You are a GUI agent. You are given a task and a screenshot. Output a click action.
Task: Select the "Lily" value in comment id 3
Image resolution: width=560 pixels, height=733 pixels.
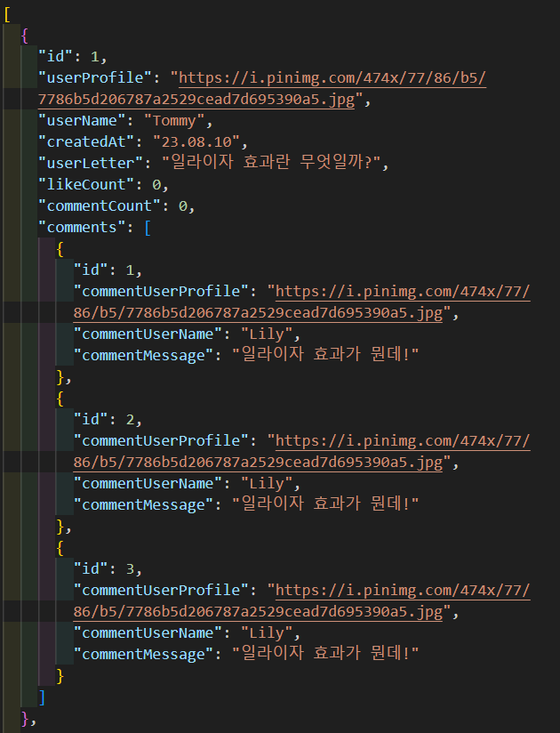click(267, 633)
